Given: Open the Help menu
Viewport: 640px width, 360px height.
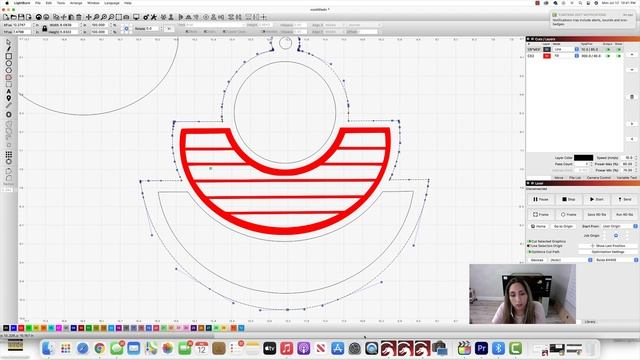Looking at the screenshot, I should 128,3.
